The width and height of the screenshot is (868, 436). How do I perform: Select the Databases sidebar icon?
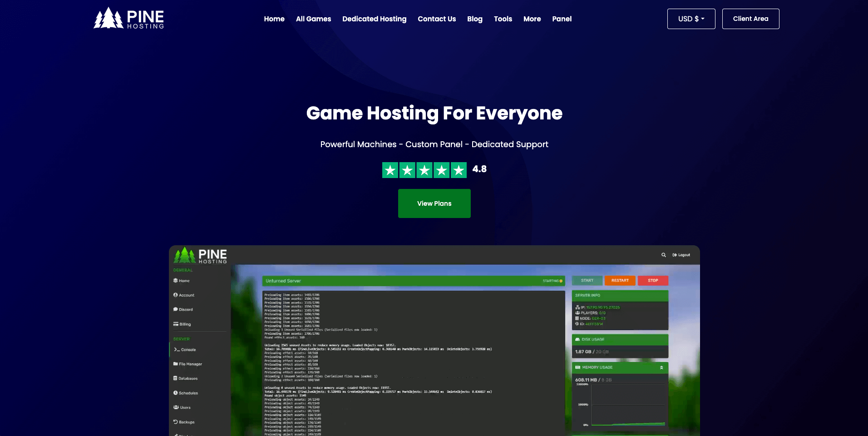click(x=175, y=378)
